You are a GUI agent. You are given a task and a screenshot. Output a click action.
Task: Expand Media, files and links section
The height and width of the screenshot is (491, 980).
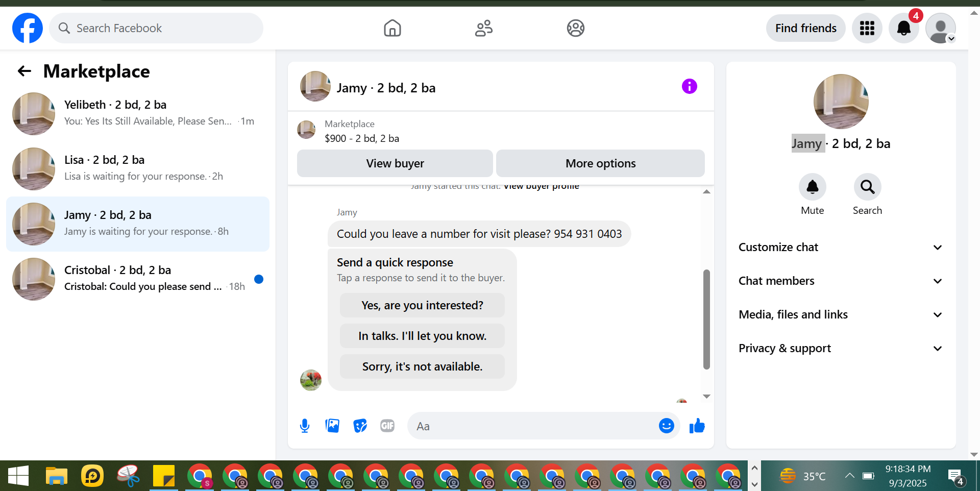coord(841,315)
